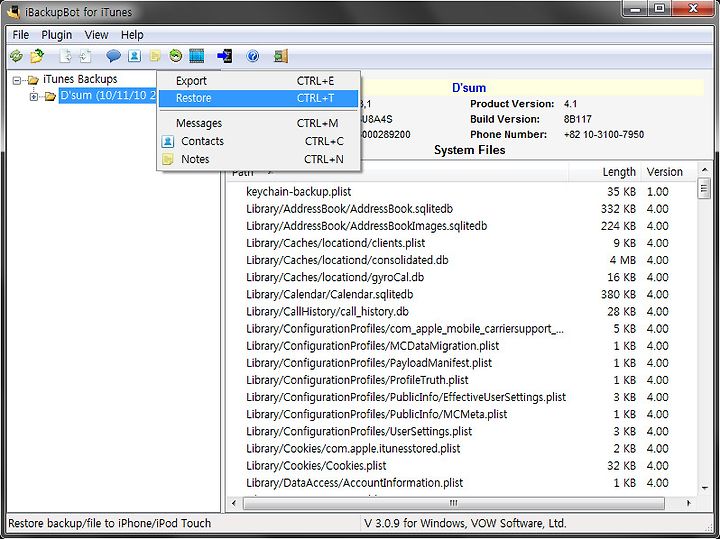Click the green Refresh backups toolbar icon

pos(16,56)
